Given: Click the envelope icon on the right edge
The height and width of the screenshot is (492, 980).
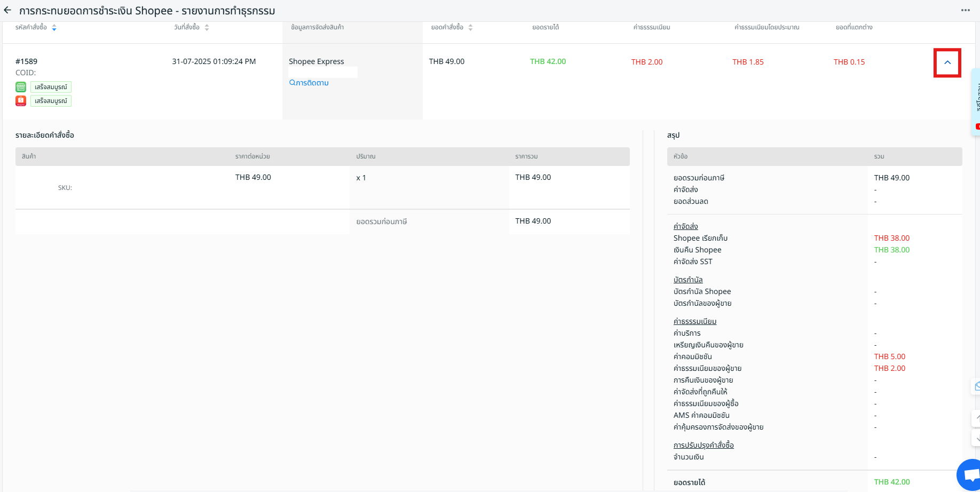Looking at the screenshot, I should pyautogui.click(x=976, y=386).
